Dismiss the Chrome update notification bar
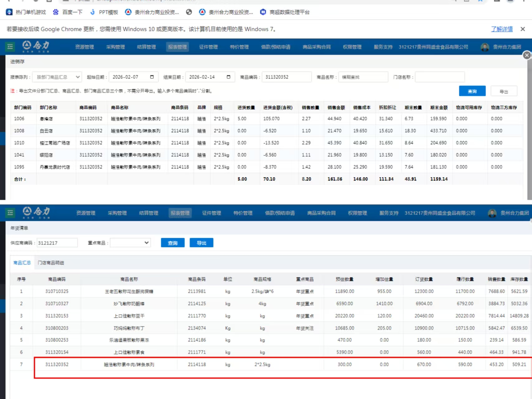Image resolution: width=532 pixels, height=399 pixels. [x=523, y=29]
